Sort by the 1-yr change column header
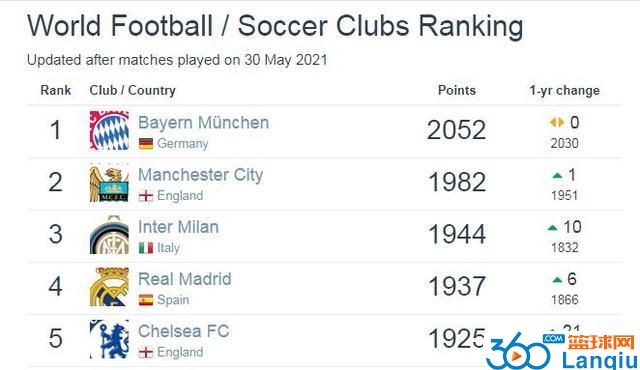Screen dimensions: 640x370 tap(564, 91)
